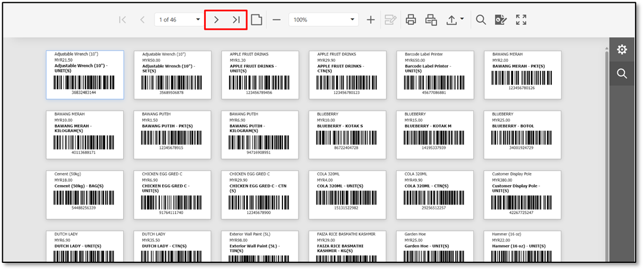Zoom out with the minus icon
The height and width of the screenshot is (270, 644).
tap(277, 19)
